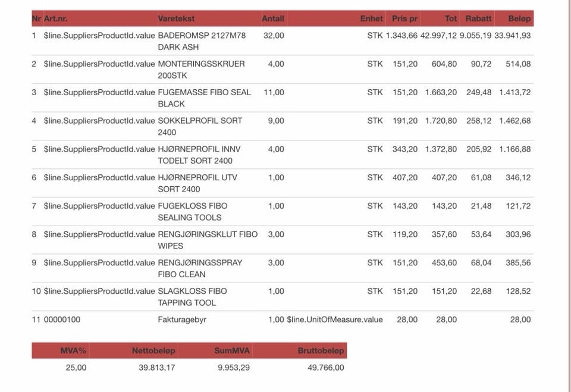
Task: Click the FUGEMASSE FIBO SEAL BLACK line
Action: click(x=283, y=98)
